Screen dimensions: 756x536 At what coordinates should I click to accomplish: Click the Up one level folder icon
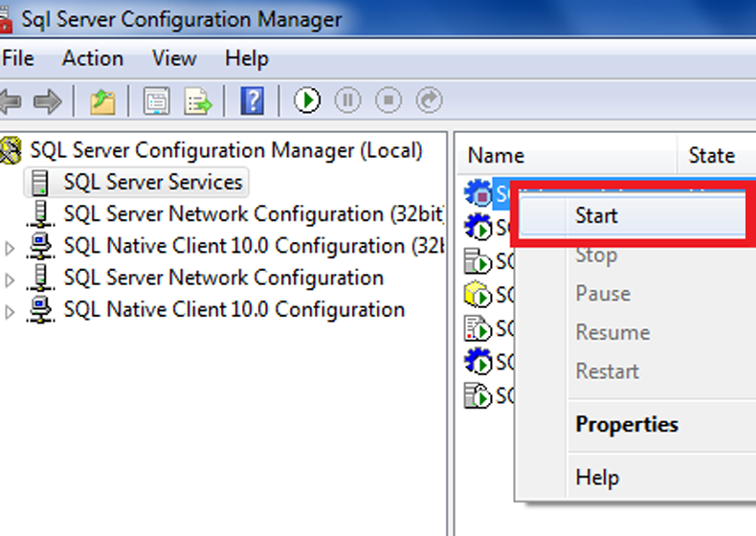point(102,100)
